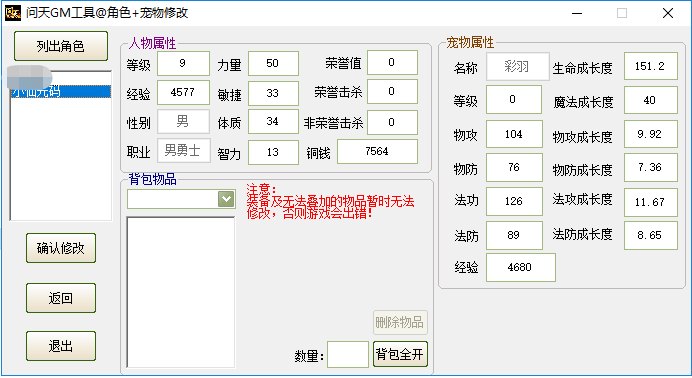The width and height of the screenshot is (692, 378).
Task: Edit the 力量 field showing 50
Action: point(273,64)
